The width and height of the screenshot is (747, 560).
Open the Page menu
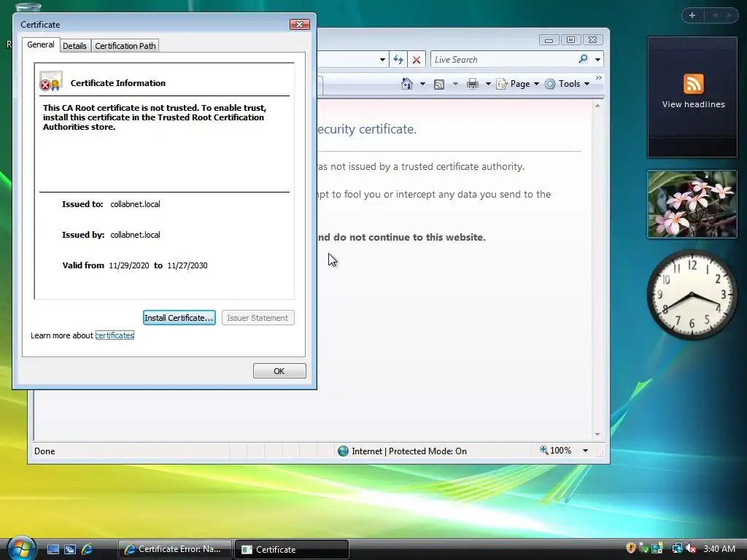tap(518, 84)
